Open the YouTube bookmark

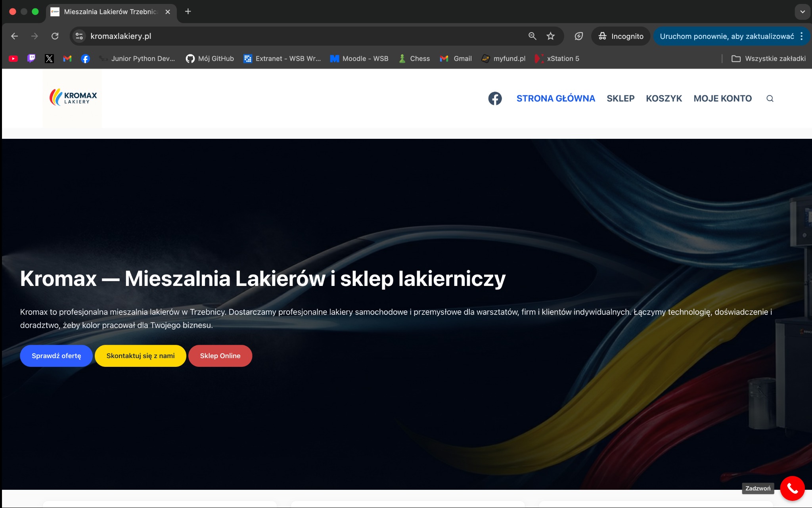click(13, 58)
